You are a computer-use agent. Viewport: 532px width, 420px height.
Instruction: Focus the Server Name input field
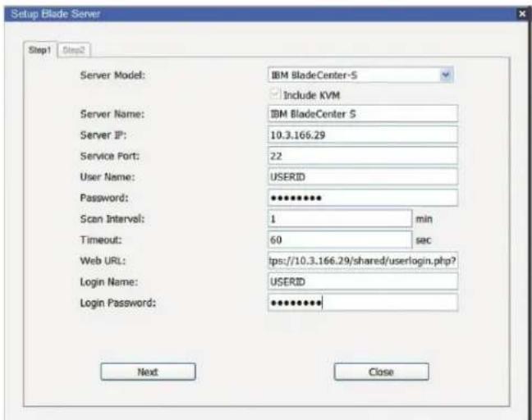click(x=363, y=114)
